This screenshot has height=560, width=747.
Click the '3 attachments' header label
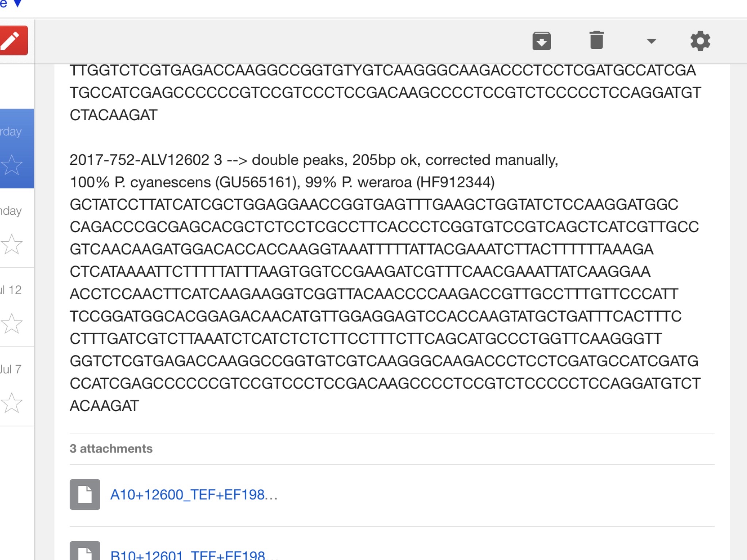click(111, 448)
